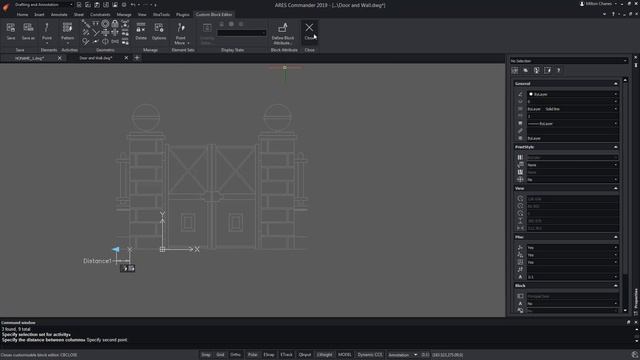Screen dimensions: 640x360
Task: Collapse the PrintStyle properties section
Action: (x=616, y=147)
